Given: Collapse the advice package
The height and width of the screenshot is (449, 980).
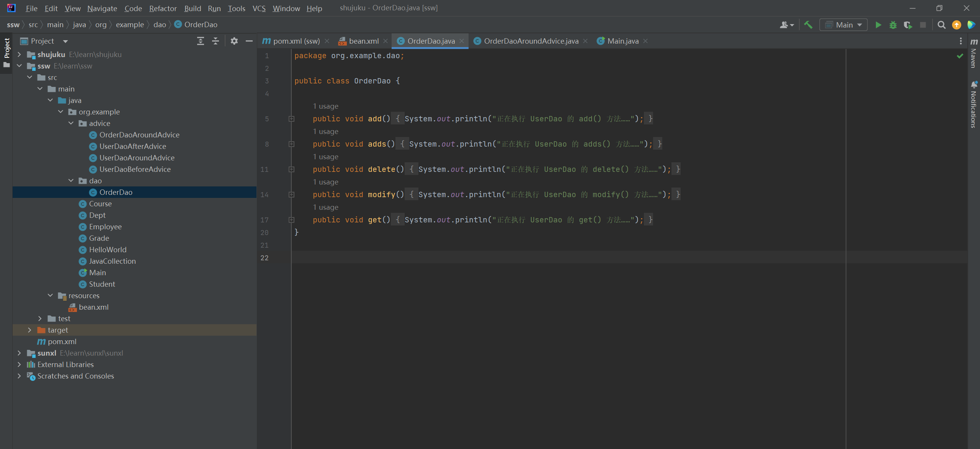Looking at the screenshot, I should (71, 123).
